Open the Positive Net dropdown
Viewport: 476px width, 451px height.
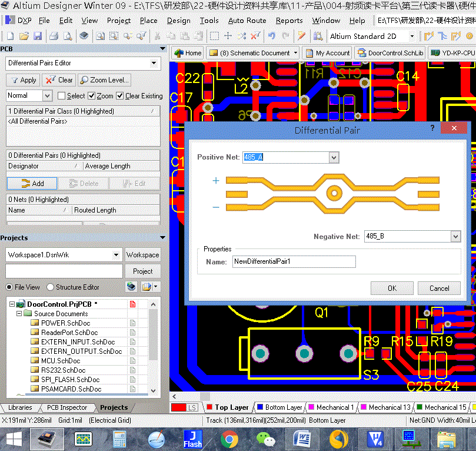[334, 157]
